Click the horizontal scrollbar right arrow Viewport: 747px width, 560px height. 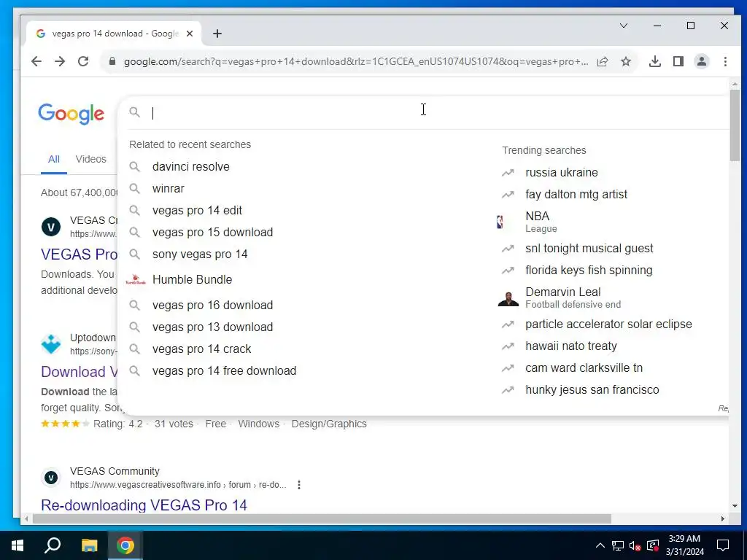(x=723, y=518)
